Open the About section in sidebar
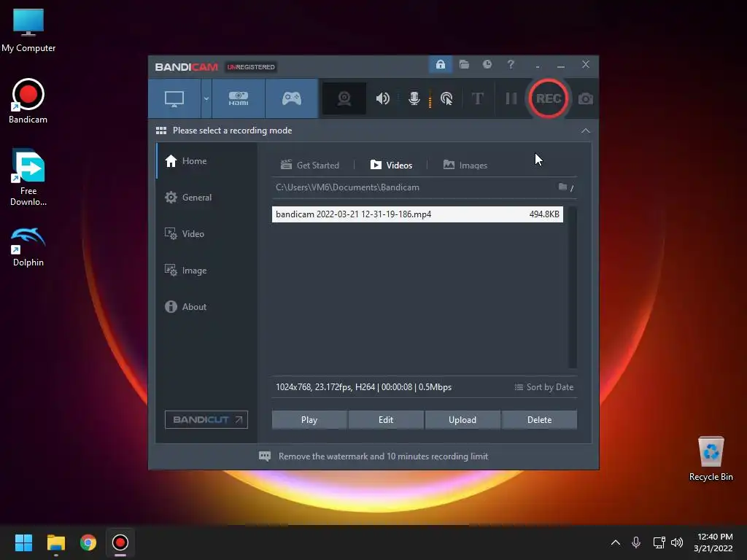 click(x=206, y=307)
